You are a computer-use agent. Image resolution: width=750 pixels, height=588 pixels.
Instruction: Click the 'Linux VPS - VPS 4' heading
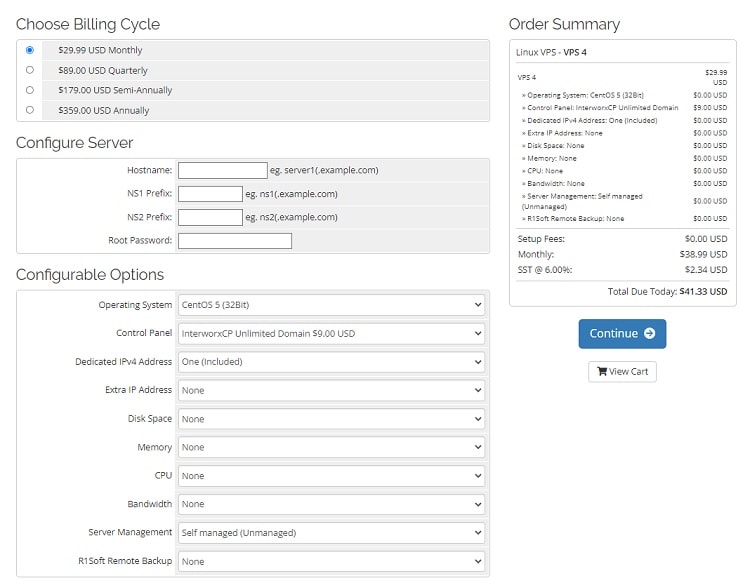551,52
